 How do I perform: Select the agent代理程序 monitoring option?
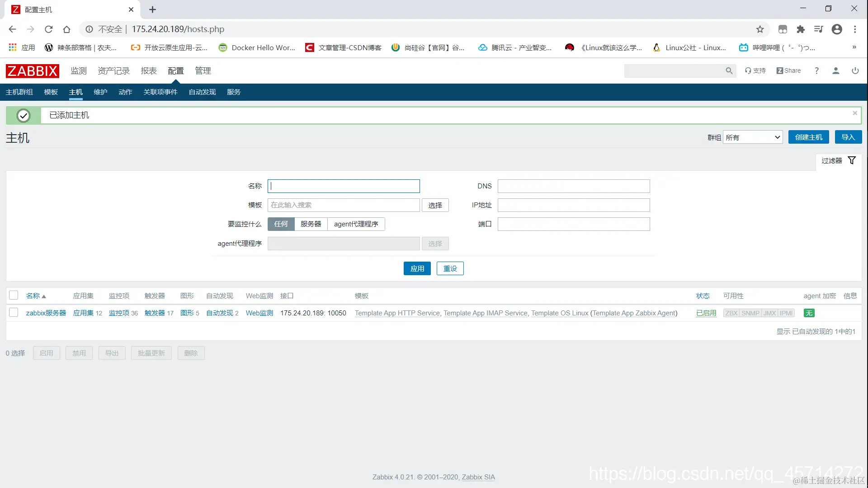356,224
